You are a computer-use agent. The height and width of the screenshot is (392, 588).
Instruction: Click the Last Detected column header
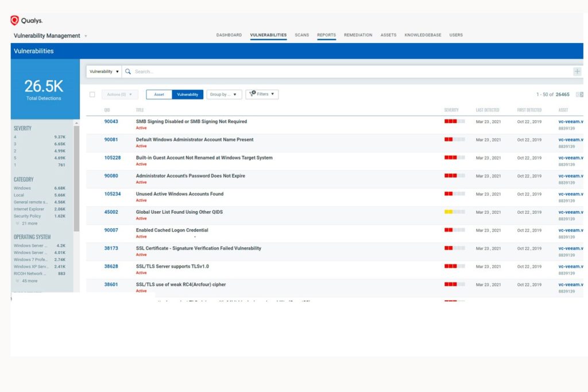[x=488, y=110]
